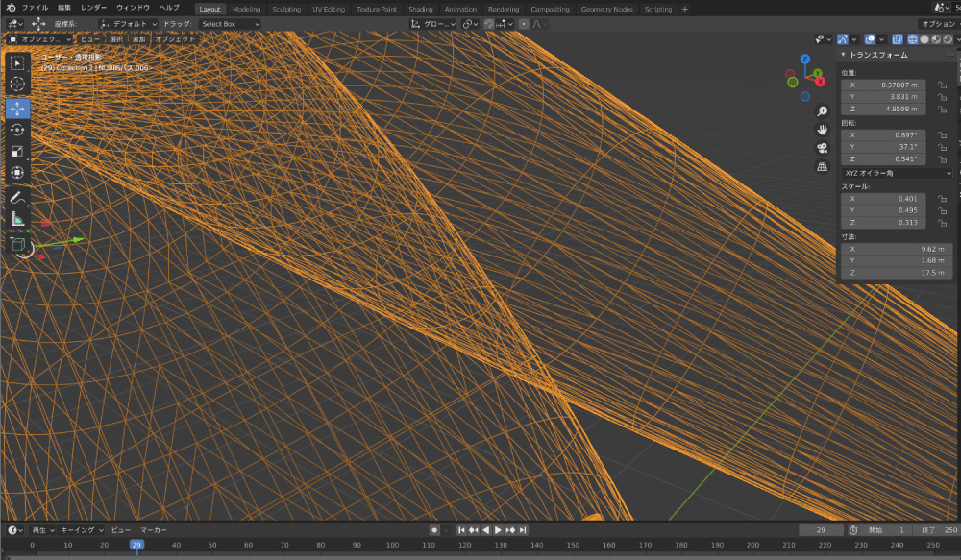Open the XYZ オイラー角 rotation mode dropdown
Screen dimensions: 961x560
pos(898,174)
